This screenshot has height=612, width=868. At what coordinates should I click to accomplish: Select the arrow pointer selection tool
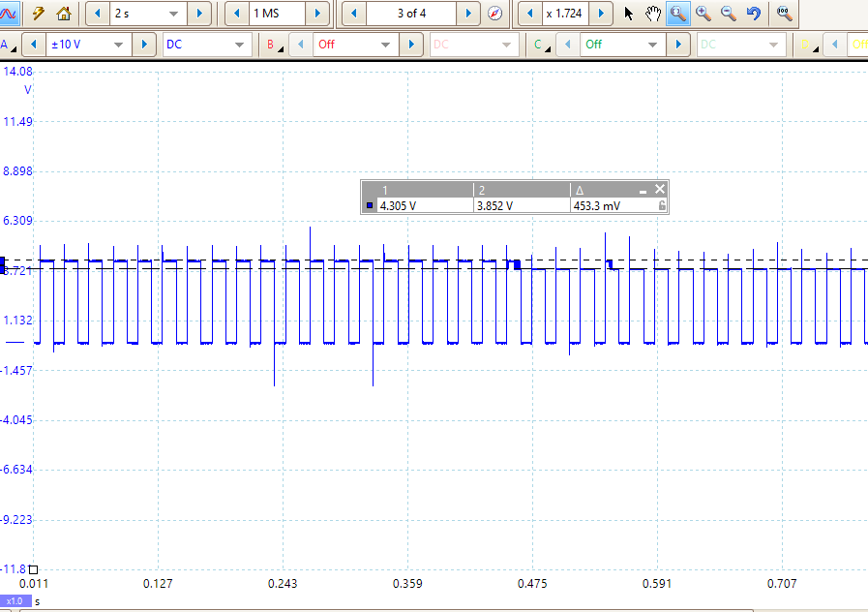[x=629, y=14]
